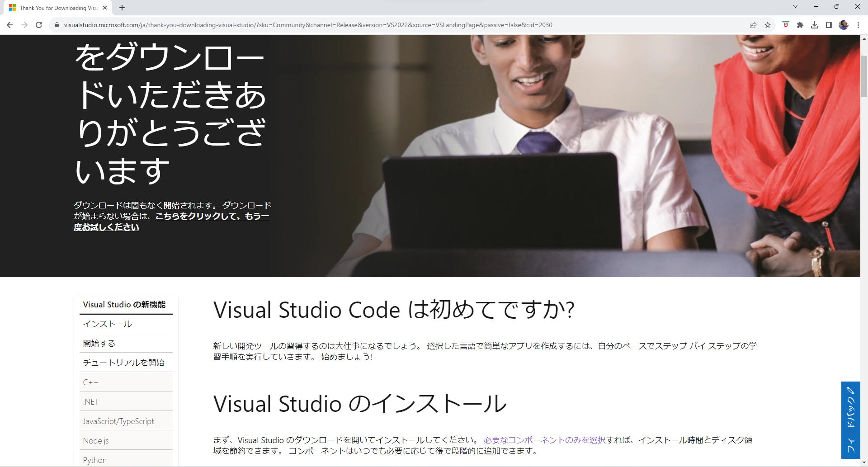Close the Thank You for Downloading tab
Viewport: 868px width, 467px height.
(x=105, y=8)
